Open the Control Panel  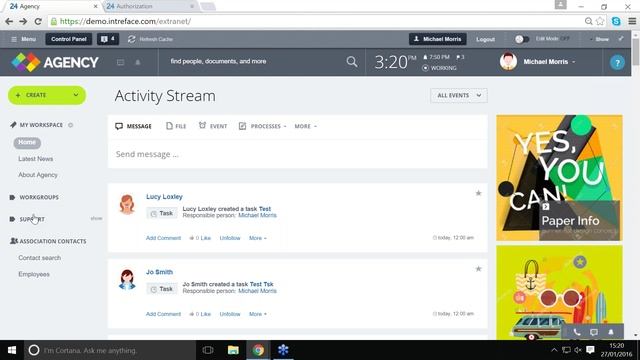[69, 39]
